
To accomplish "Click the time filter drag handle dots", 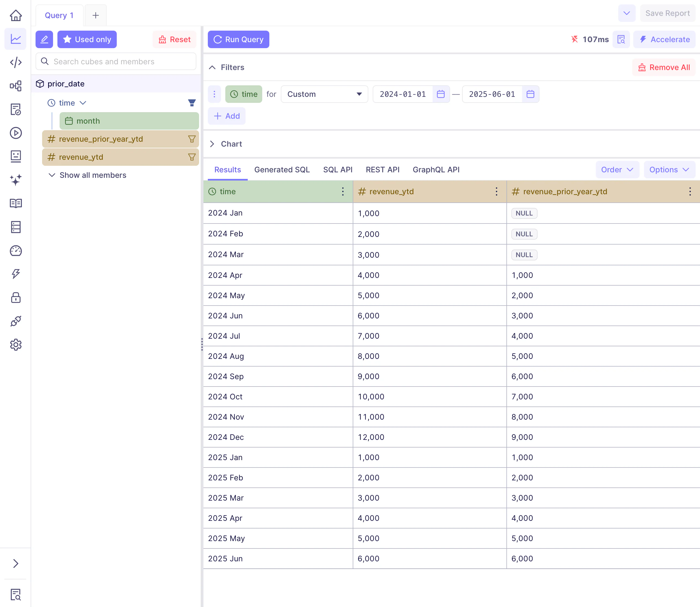I will (214, 94).
